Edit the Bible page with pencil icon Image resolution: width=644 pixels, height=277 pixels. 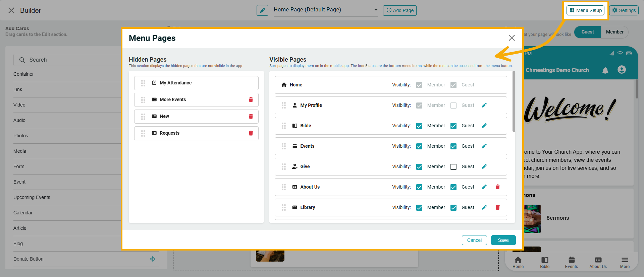coord(484,126)
